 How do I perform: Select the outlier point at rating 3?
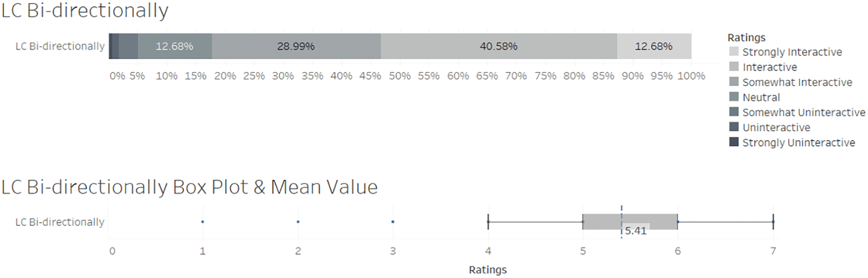393,222
